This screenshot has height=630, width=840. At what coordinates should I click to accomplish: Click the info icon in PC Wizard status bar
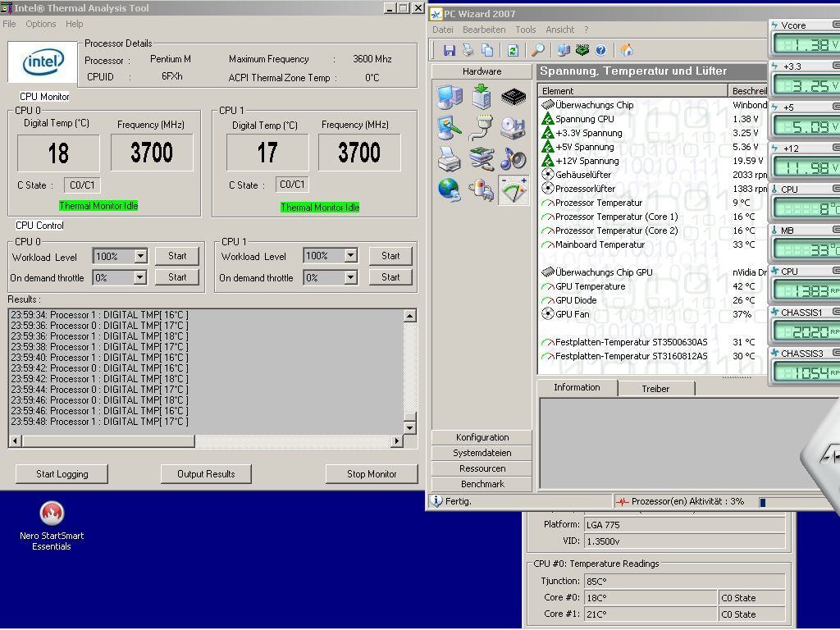click(x=436, y=501)
